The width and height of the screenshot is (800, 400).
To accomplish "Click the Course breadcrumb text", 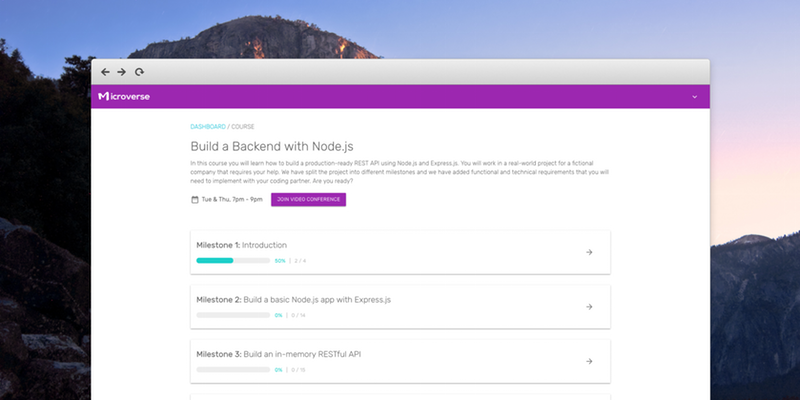I will coord(243,127).
